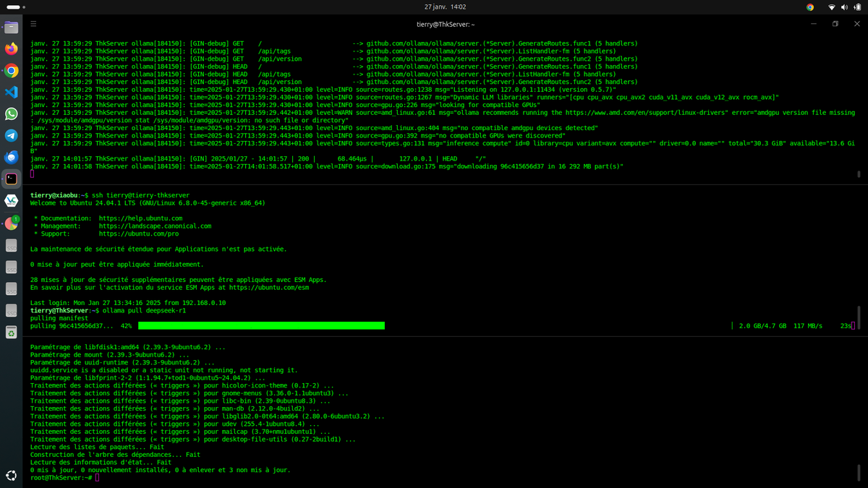
Task: Open the disk app with the notification badge
Action: click(10, 223)
